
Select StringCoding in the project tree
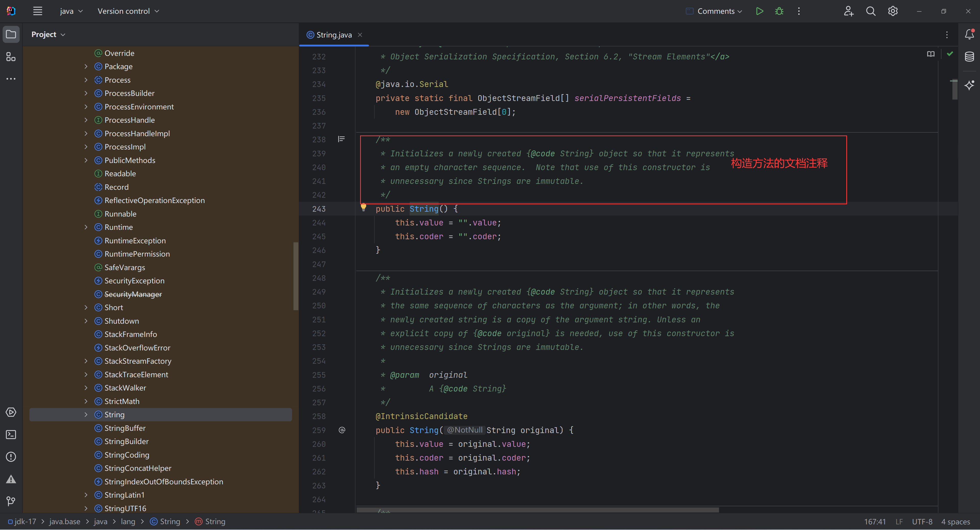127,455
